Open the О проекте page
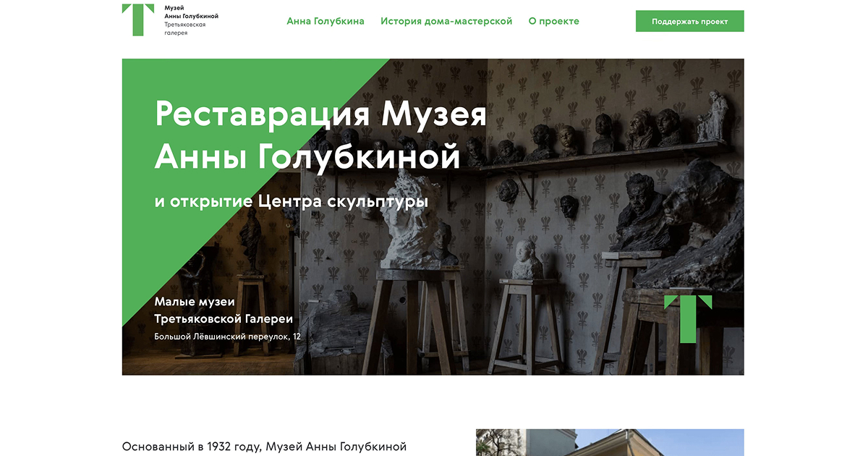 tap(553, 21)
